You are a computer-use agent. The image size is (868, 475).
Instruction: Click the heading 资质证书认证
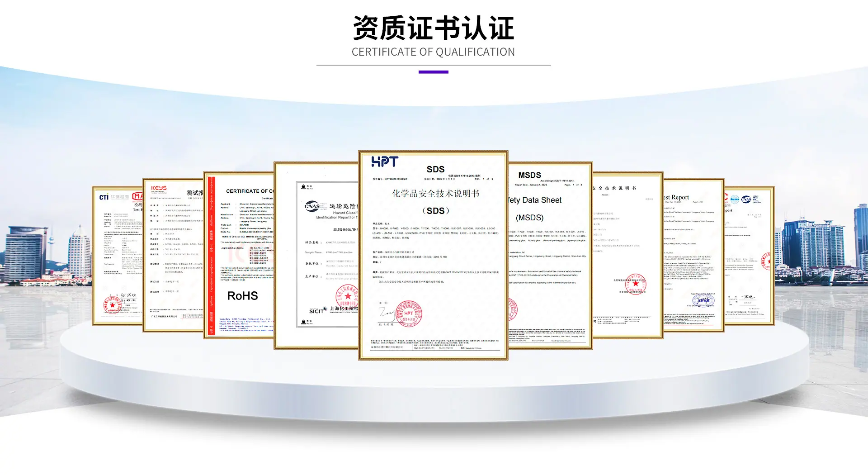coord(434,28)
